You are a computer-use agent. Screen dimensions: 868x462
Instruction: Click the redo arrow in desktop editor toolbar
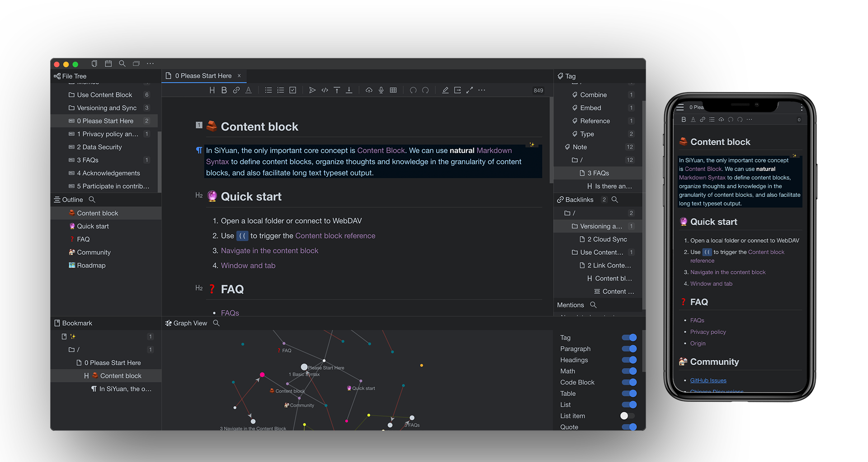425,90
